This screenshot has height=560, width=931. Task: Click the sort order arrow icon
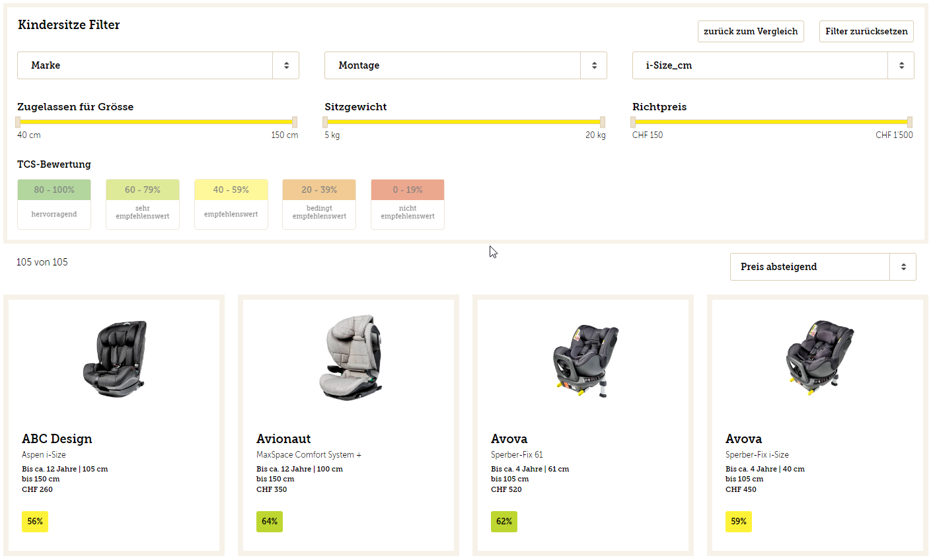point(903,267)
